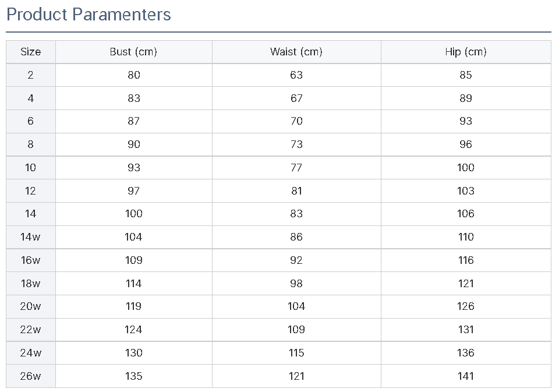Image resolution: width=559 pixels, height=392 pixels.
Task: Select waist value 92 for 16w
Action: (296, 260)
